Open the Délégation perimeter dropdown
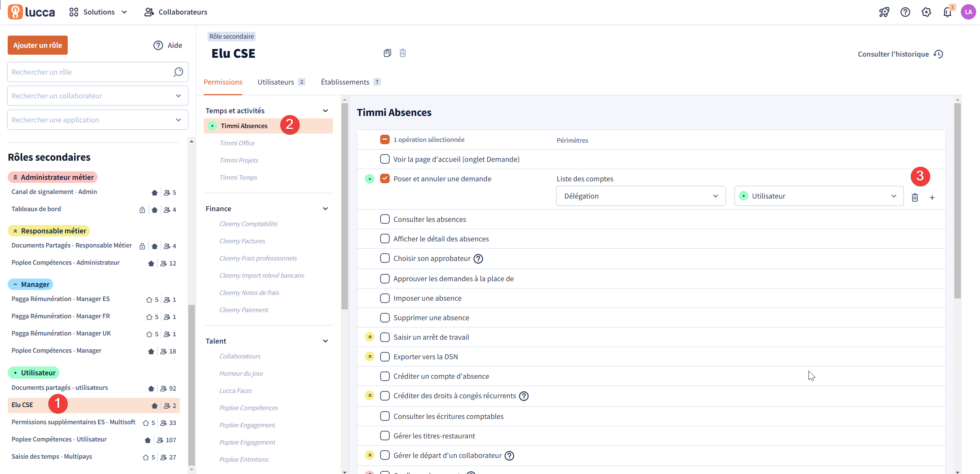The height and width of the screenshot is (474, 980). click(641, 196)
